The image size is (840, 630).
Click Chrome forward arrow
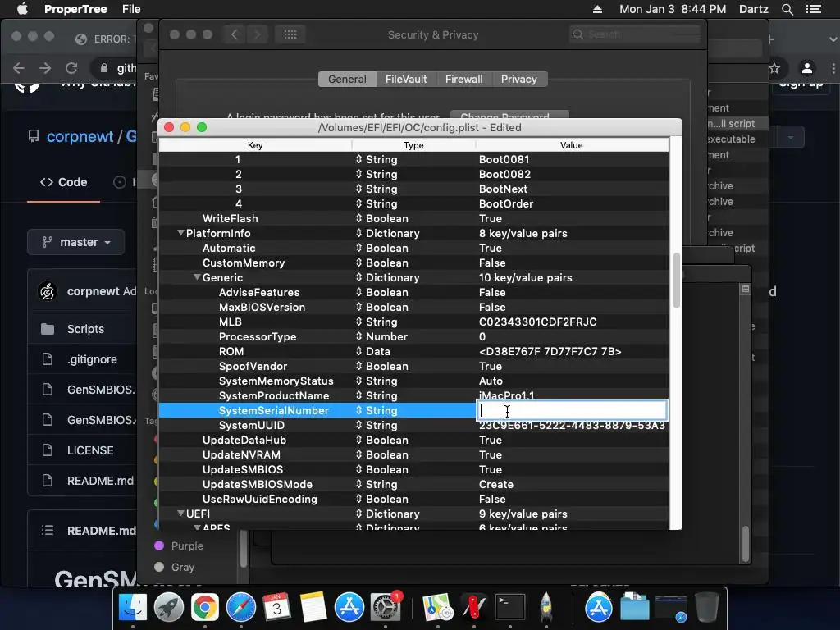pos(46,68)
